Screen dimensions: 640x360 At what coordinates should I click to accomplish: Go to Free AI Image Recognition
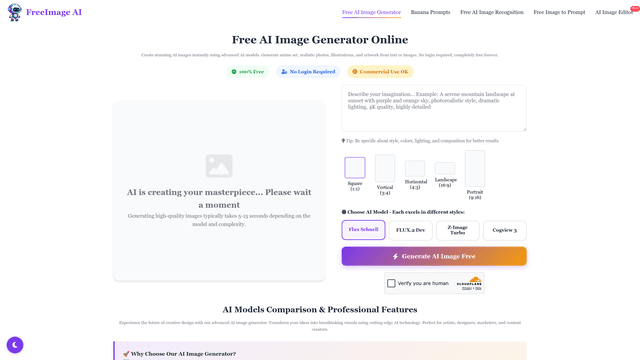(492, 12)
